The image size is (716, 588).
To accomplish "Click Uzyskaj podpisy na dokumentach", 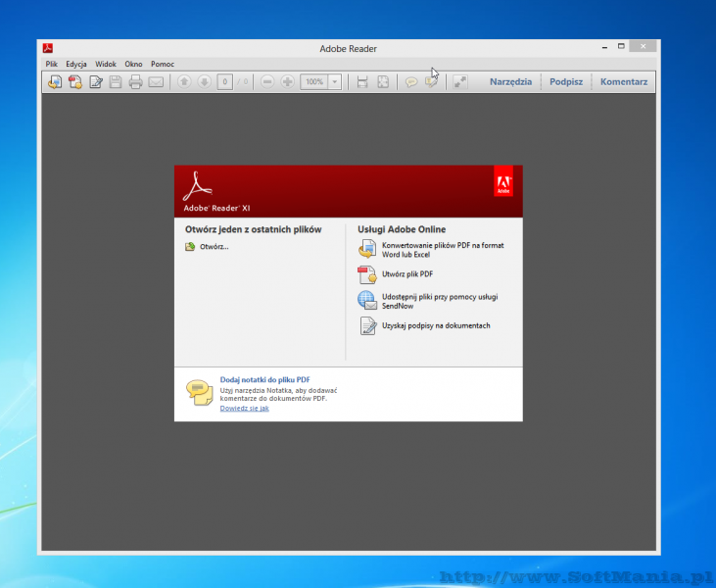I will pyautogui.click(x=436, y=325).
